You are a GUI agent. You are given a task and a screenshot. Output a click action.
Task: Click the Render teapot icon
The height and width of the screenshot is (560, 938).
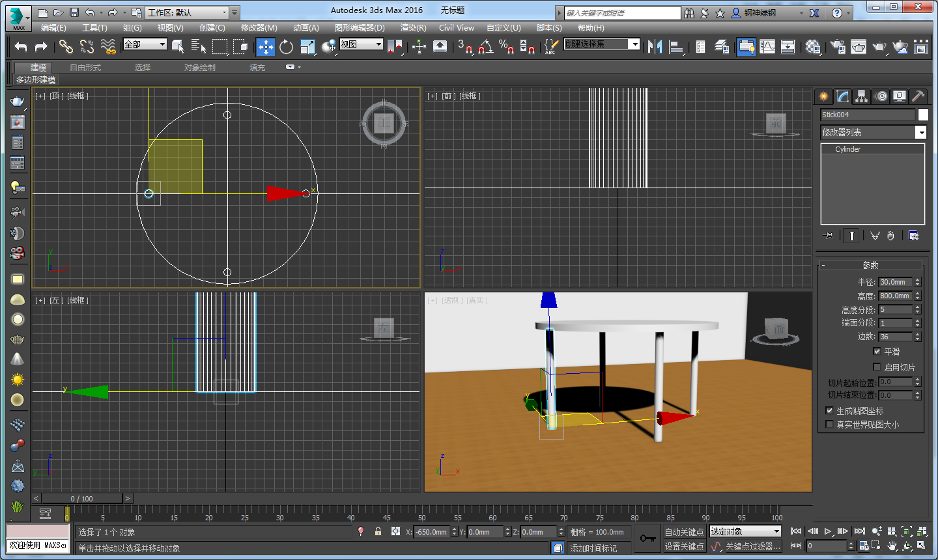click(879, 46)
